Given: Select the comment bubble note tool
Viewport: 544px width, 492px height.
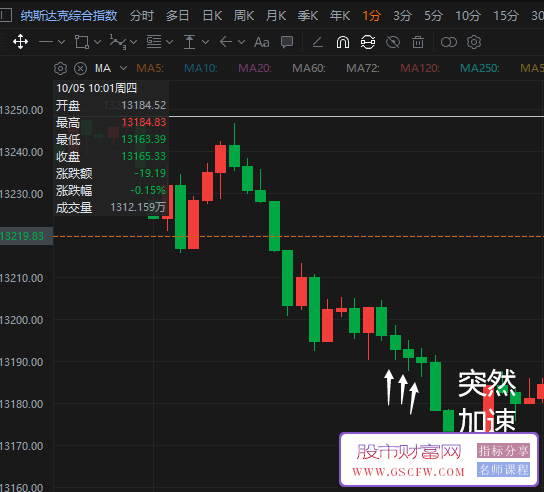Looking at the screenshot, I should tap(287, 42).
